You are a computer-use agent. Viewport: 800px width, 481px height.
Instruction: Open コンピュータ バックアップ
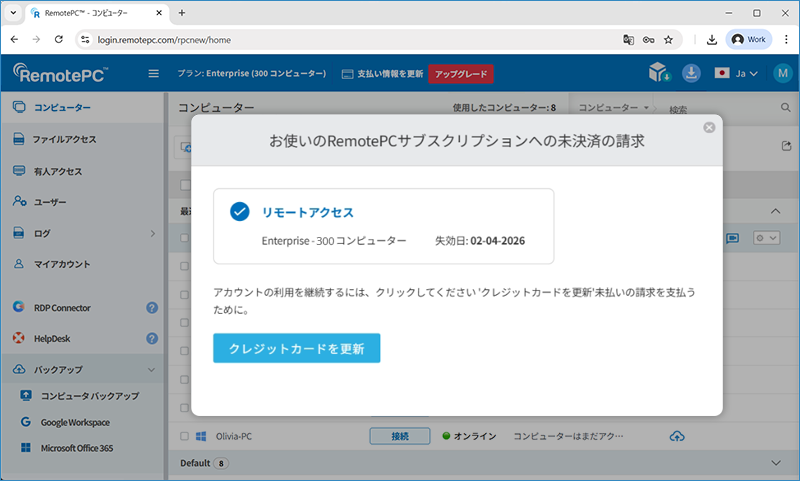[90, 396]
